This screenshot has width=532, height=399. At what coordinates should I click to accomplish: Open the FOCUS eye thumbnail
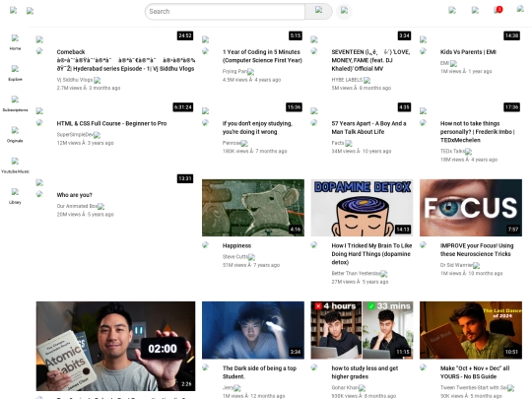pos(471,208)
